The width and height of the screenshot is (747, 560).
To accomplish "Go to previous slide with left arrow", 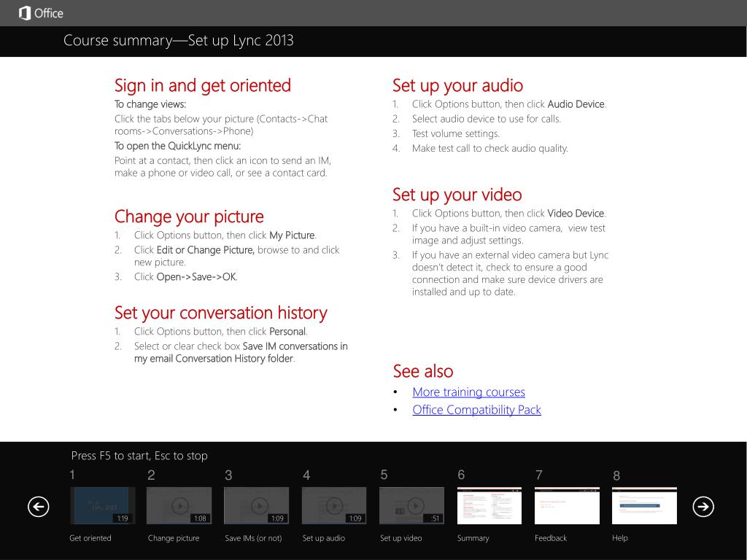I will 39,506.
